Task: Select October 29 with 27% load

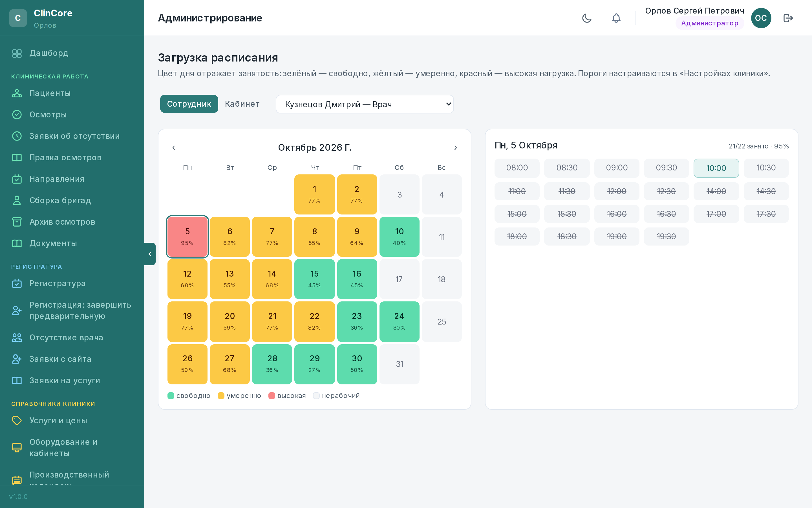Action: [x=314, y=364]
